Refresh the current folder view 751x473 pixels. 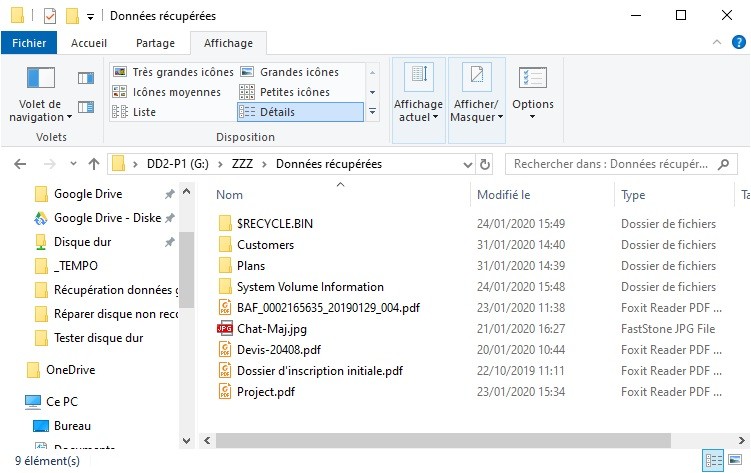[x=486, y=164]
